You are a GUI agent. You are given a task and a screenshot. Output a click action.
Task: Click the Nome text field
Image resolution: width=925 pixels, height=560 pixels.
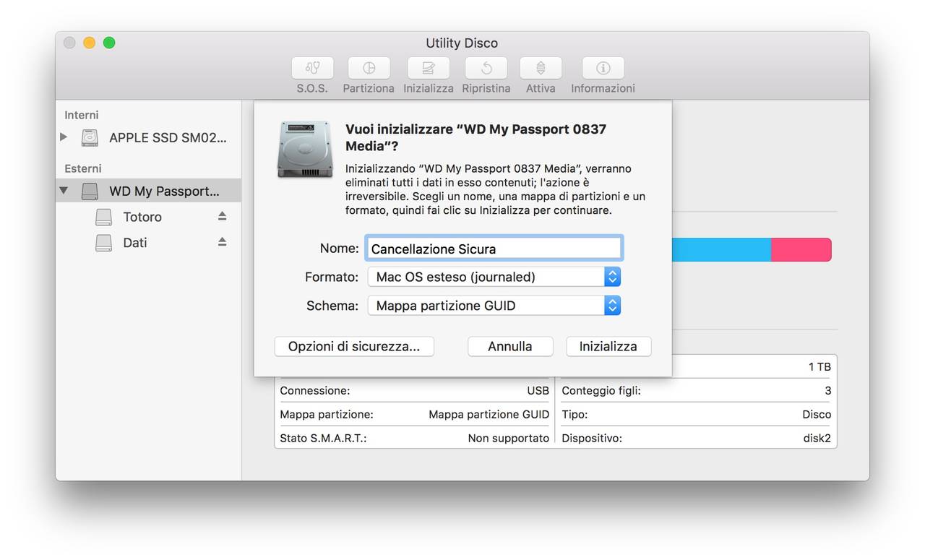click(x=494, y=249)
